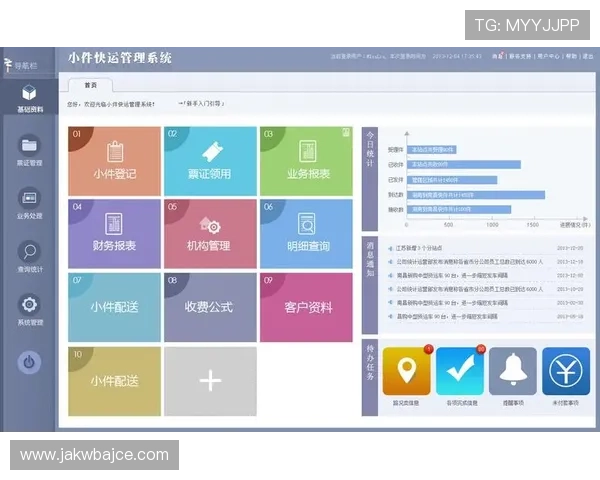Click the 导航栏 signpost icon

8,65
